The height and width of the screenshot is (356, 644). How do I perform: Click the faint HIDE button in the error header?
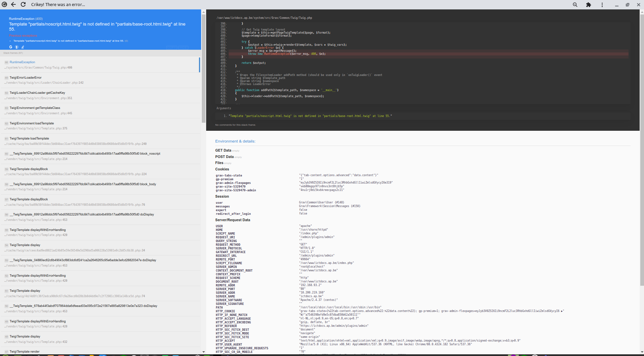pos(183,48)
